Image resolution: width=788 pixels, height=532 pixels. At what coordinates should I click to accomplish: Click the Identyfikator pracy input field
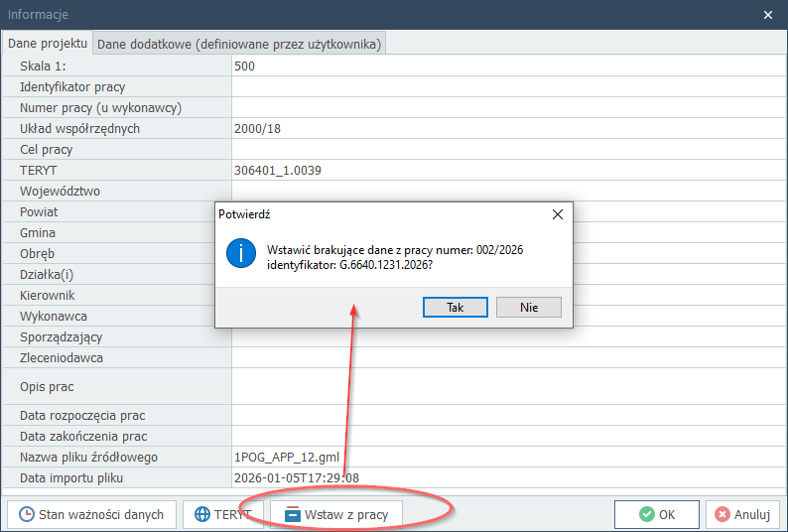click(506, 87)
